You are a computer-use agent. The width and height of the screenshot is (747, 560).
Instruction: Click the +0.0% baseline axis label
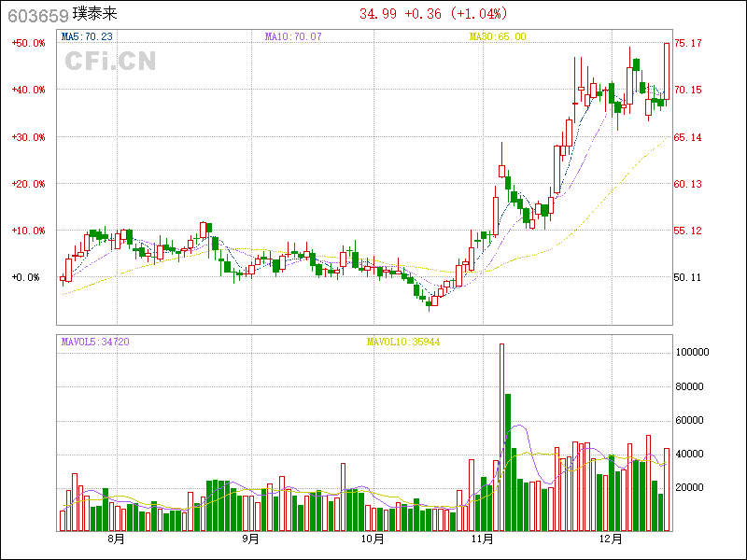(26, 277)
